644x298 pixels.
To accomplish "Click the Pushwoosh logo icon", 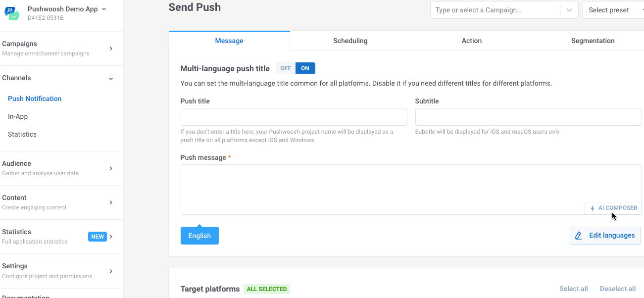I will 12,13.
